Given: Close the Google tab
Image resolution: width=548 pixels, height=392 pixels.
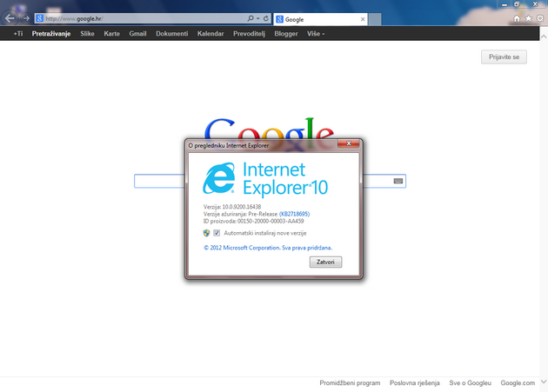Looking at the screenshot, I should [x=363, y=19].
